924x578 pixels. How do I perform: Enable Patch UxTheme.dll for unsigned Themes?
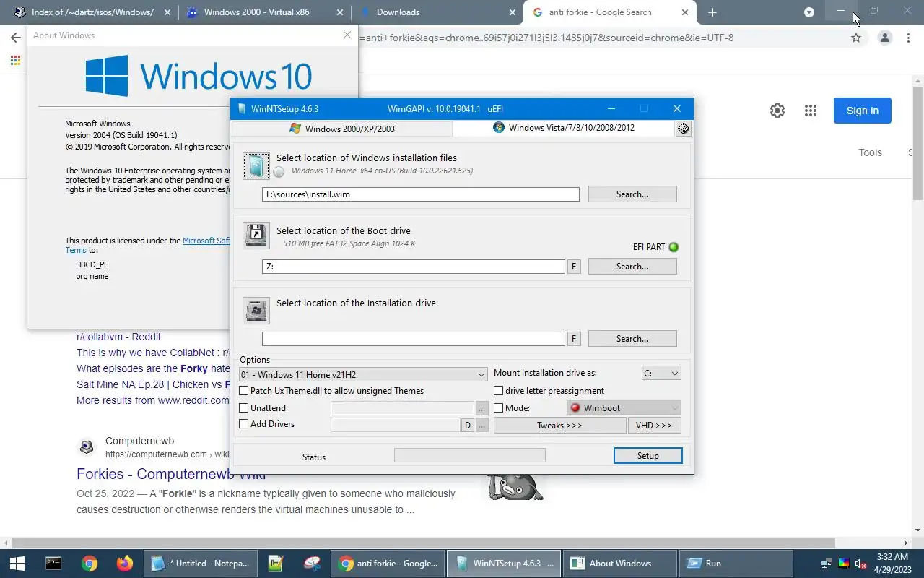[244, 391]
